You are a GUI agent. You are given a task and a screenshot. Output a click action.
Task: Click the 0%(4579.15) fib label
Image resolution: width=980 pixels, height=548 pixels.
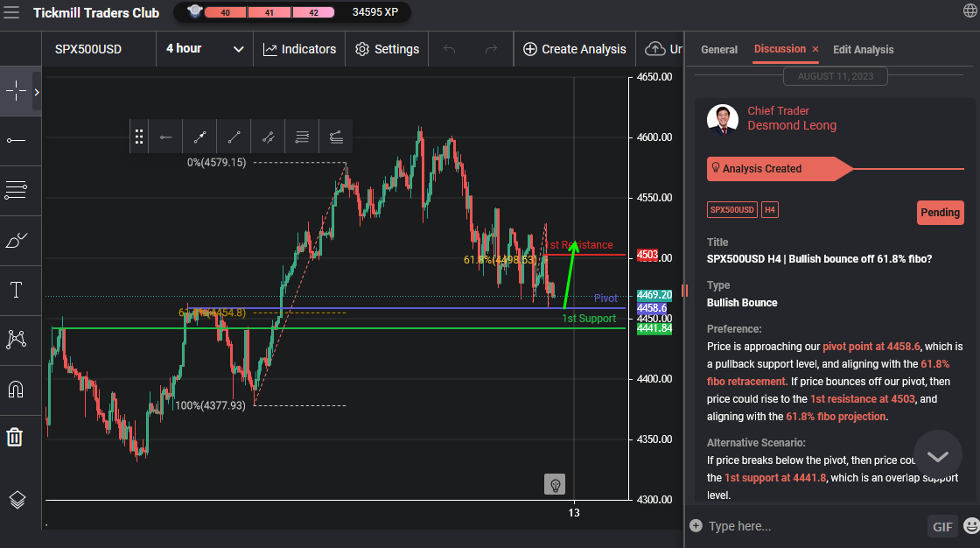216,162
